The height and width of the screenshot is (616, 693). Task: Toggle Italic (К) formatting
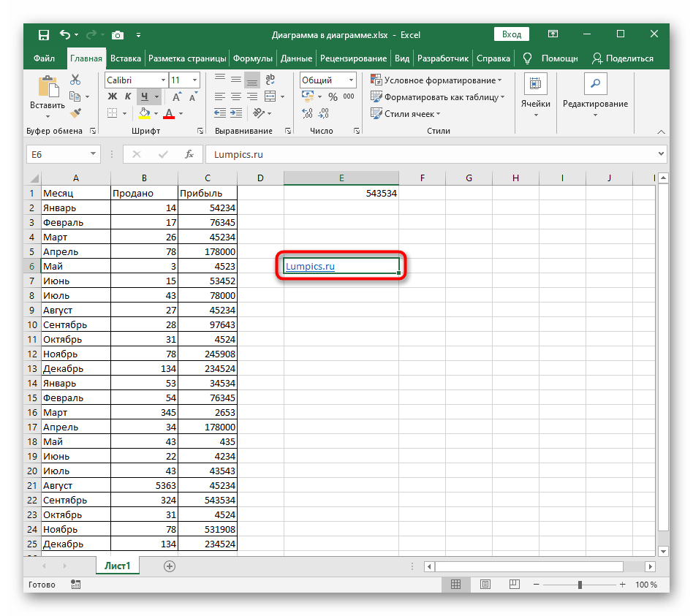(x=128, y=96)
